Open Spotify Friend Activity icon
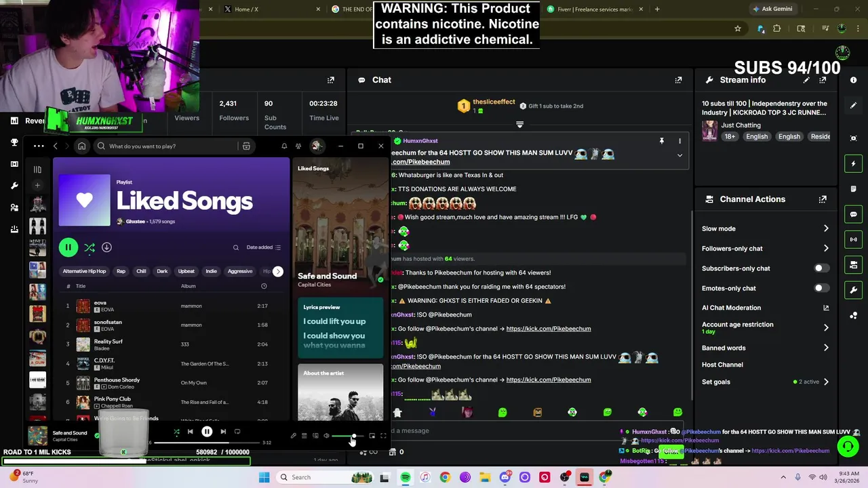This screenshot has height=488, width=868. coord(298,146)
